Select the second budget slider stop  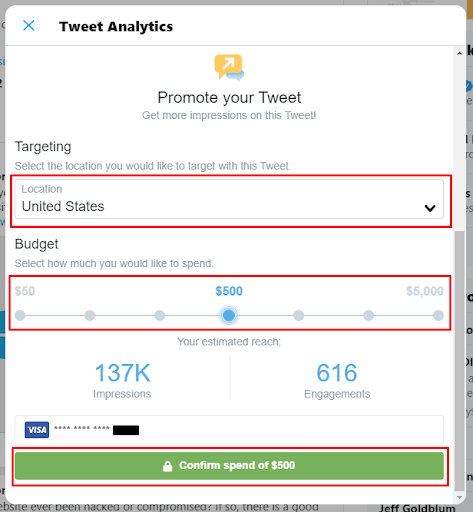click(x=90, y=315)
